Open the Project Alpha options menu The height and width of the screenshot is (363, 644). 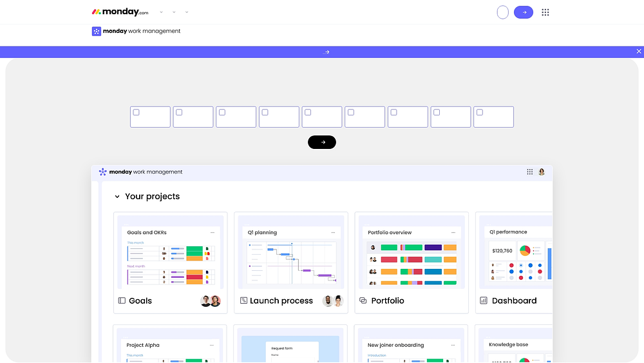point(212,346)
